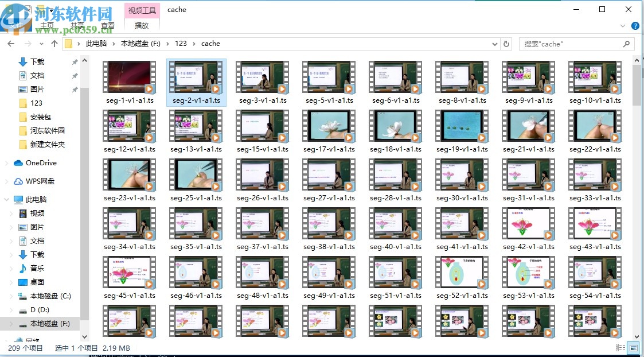This screenshot has width=644, height=357.
Task: Select D (D:) drive
Action: click(x=40, y=310)
